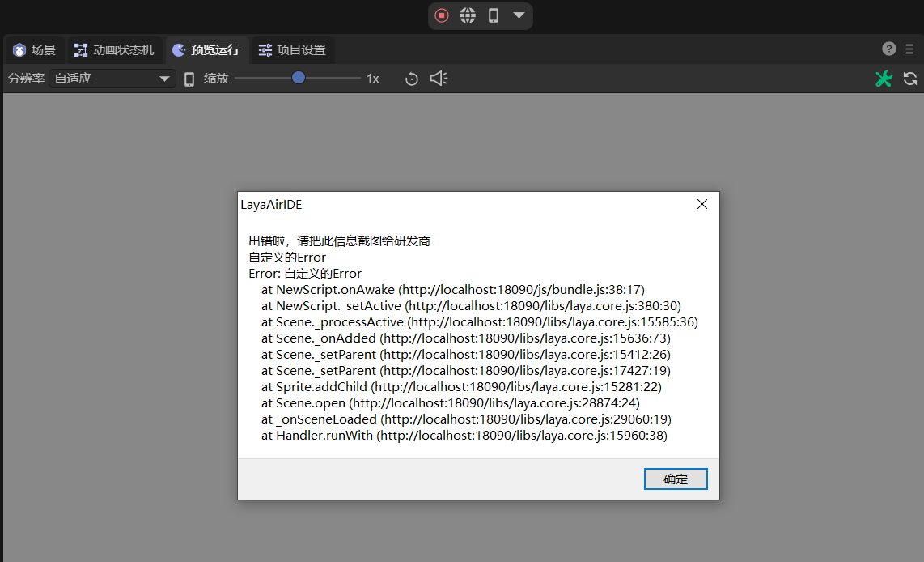Screen dimensions: 924x562
Task: Expand the preview mode dropdown arrow at top
Action: tap(519, 15)
